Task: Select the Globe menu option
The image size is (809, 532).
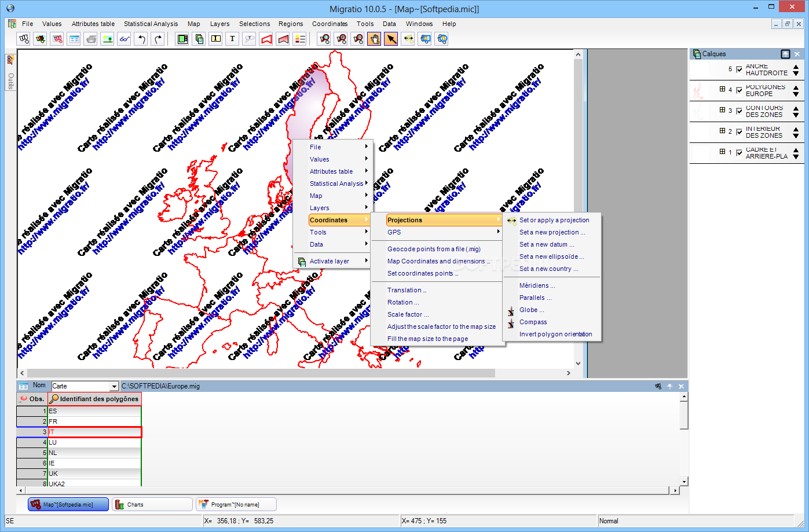Action: click(532, 310)
